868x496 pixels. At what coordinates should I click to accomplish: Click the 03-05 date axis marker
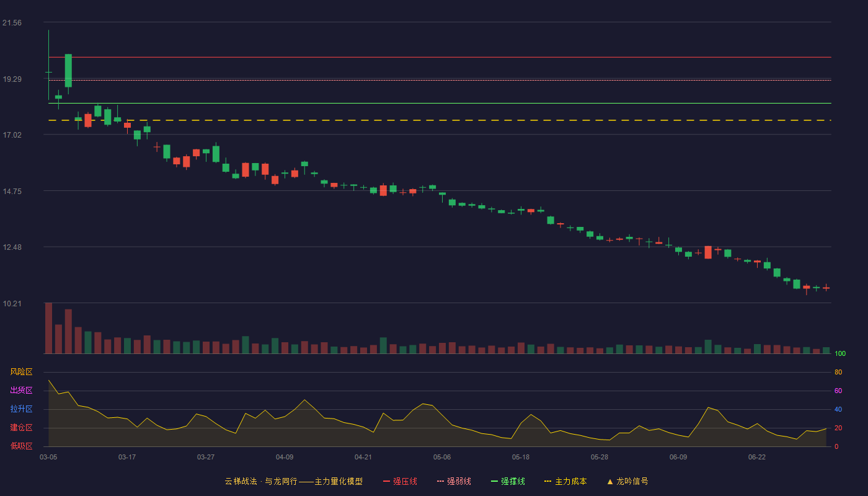(48, 457)
